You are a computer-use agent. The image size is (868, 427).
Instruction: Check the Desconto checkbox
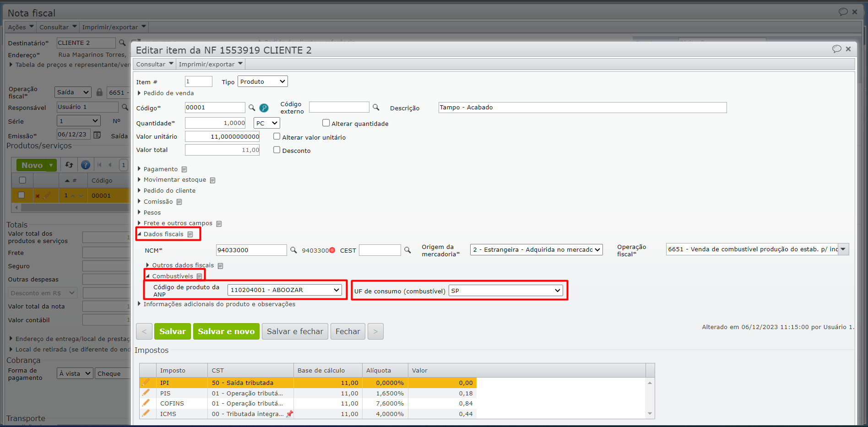tap(277, 150)
